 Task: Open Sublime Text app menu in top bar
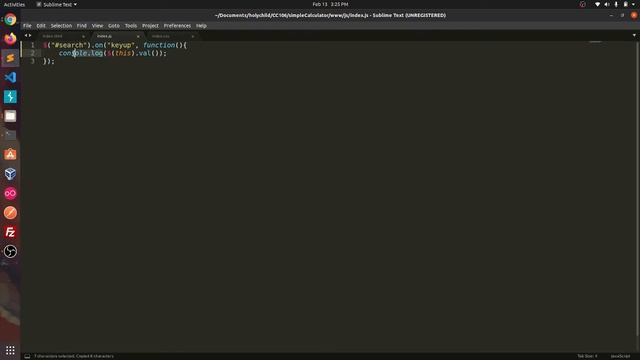pyautogui.click(x=57, y=4)
